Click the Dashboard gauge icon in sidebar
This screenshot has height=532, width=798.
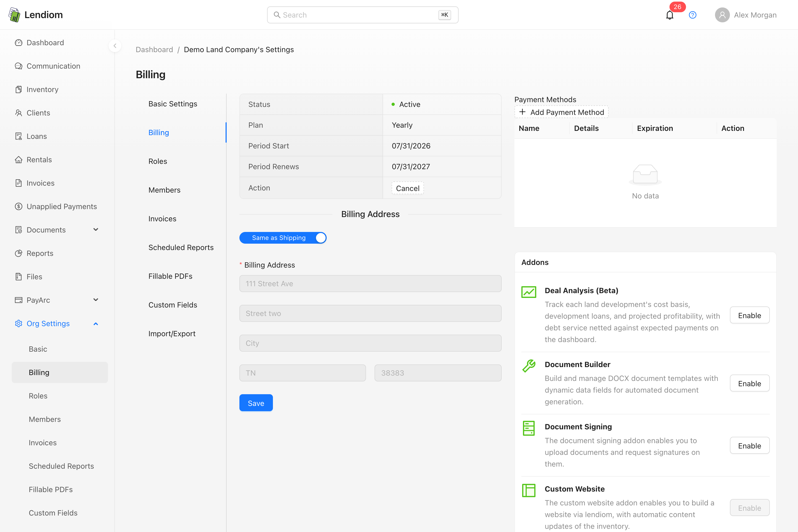coord(19,42)
